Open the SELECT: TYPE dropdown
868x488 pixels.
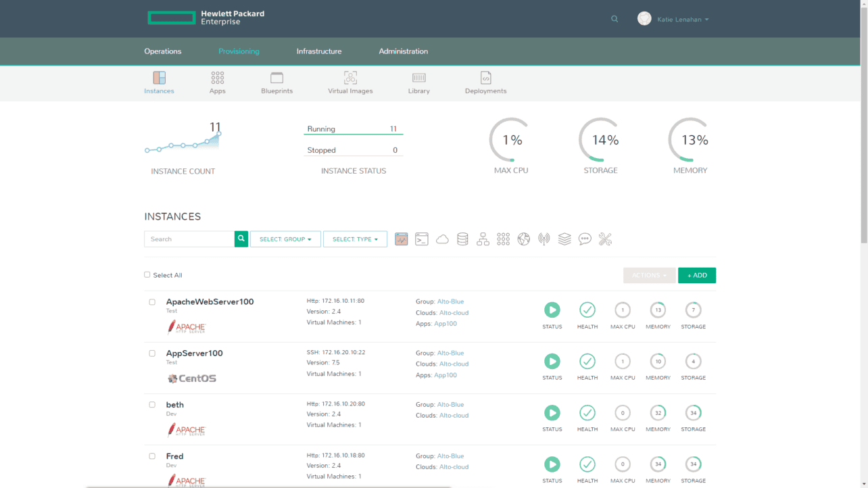[x=355, y=239]
